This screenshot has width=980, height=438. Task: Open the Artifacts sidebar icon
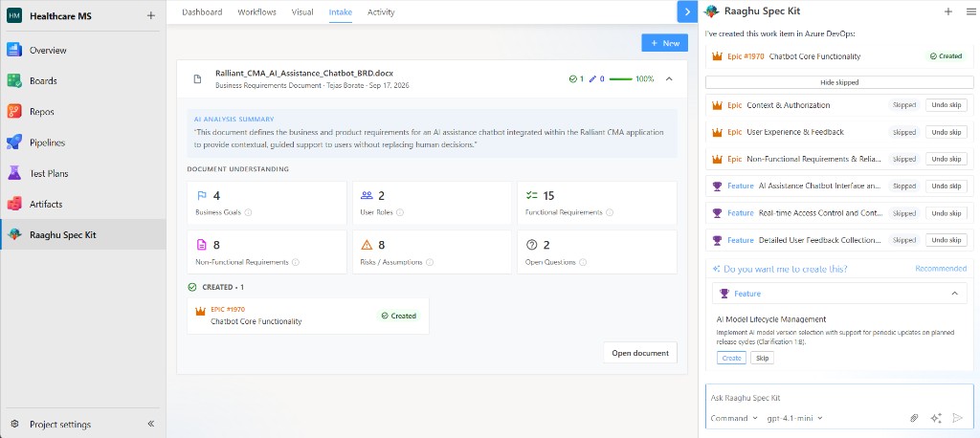click(x=14, y=204)
